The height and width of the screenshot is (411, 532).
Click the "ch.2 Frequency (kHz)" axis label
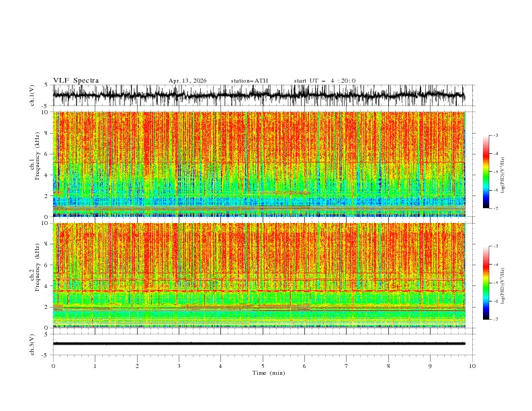click(x=35, y=267)
